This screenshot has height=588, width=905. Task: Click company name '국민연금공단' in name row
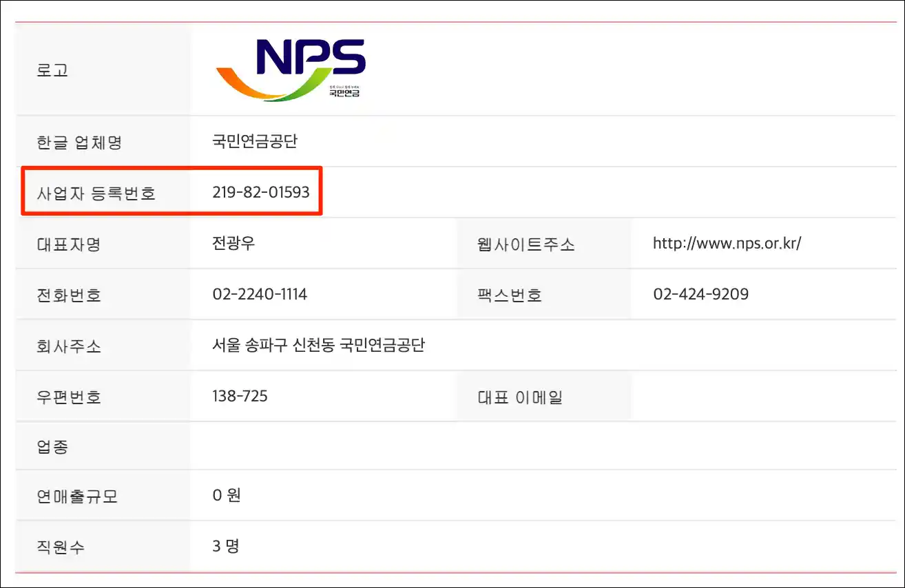(x=255, y=142)
